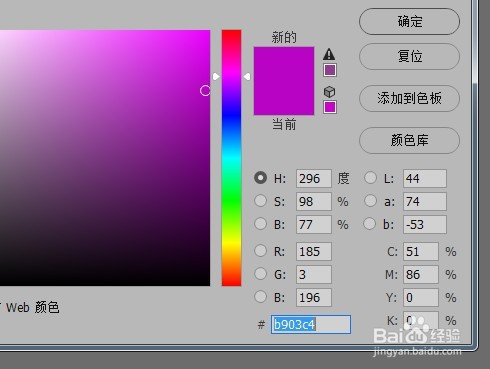The width and height of the screenshot is (490, 369).
Task: Select the in-gamut color swatch below the warning triangle
Action: 330,70
